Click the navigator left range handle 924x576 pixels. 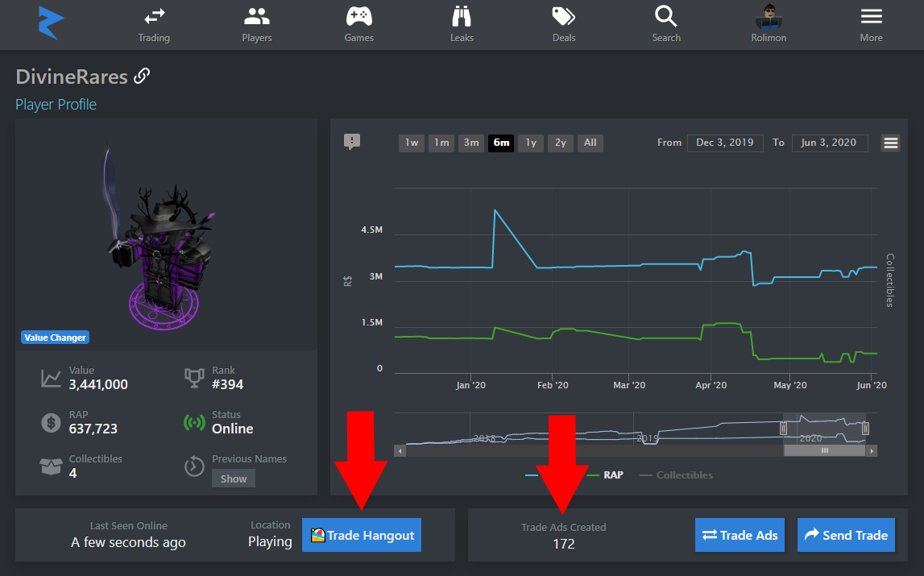click(784, 429)
